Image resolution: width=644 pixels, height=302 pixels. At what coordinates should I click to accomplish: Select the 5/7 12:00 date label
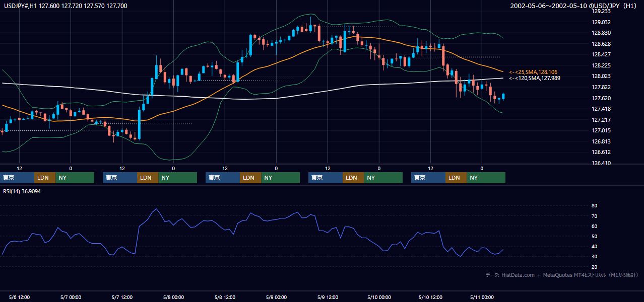tap(122, 297)
